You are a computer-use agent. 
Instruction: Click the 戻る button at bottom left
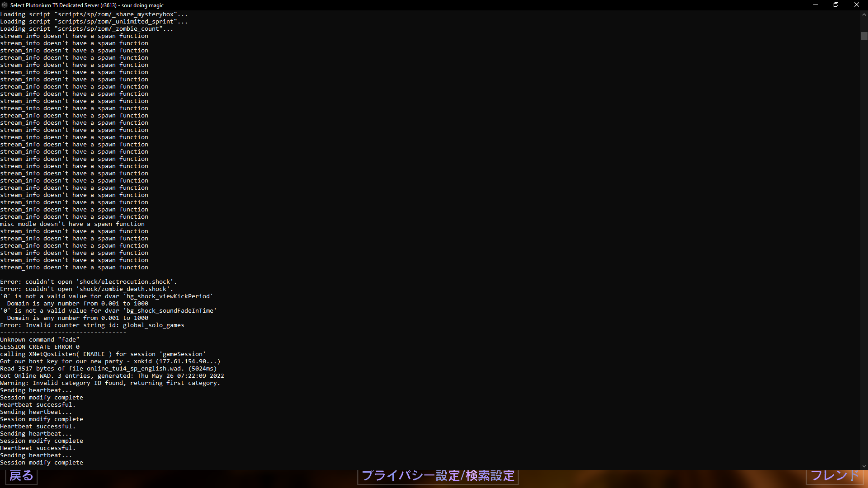(21, 476)
